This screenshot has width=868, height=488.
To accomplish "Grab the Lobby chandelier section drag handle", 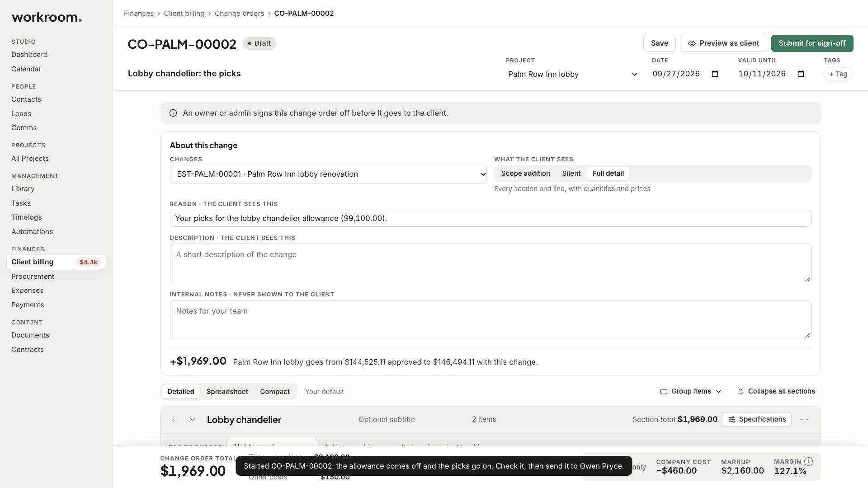I will click(175, 419).
